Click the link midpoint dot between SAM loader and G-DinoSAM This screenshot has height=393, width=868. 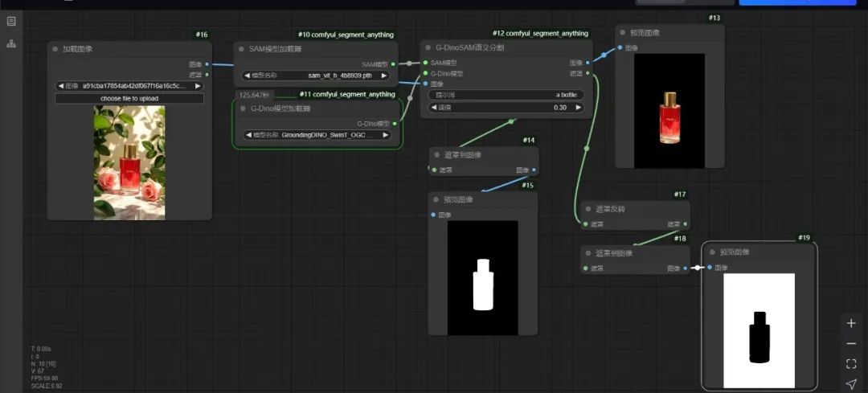[409, 63]
